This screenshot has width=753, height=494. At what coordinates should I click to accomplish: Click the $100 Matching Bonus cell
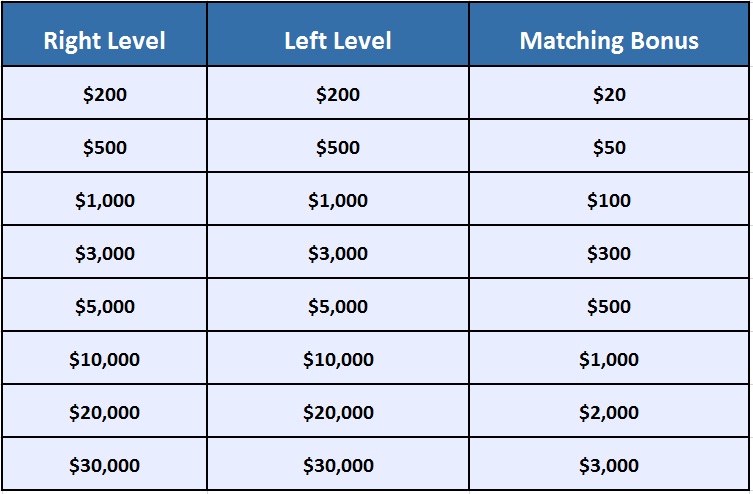(x=609, y=199)
